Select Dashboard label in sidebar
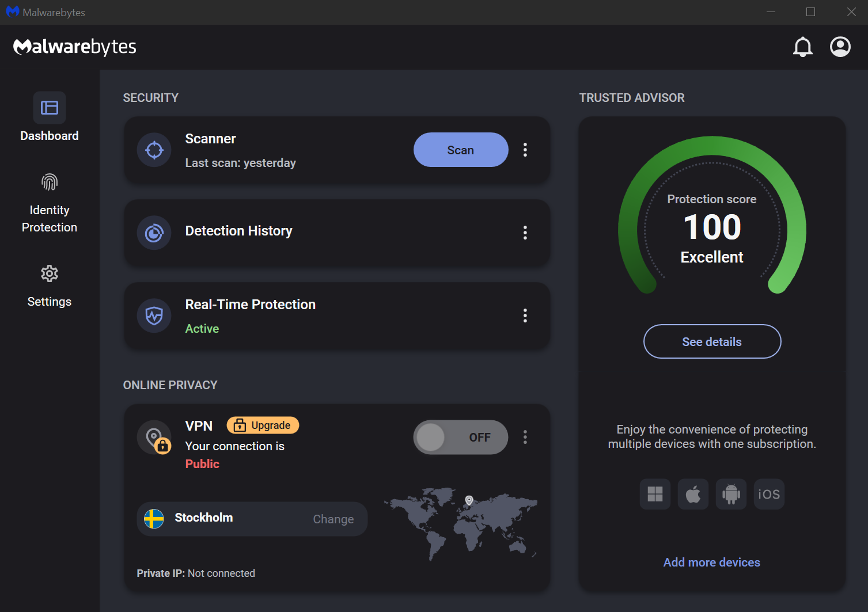 [50, 136]
